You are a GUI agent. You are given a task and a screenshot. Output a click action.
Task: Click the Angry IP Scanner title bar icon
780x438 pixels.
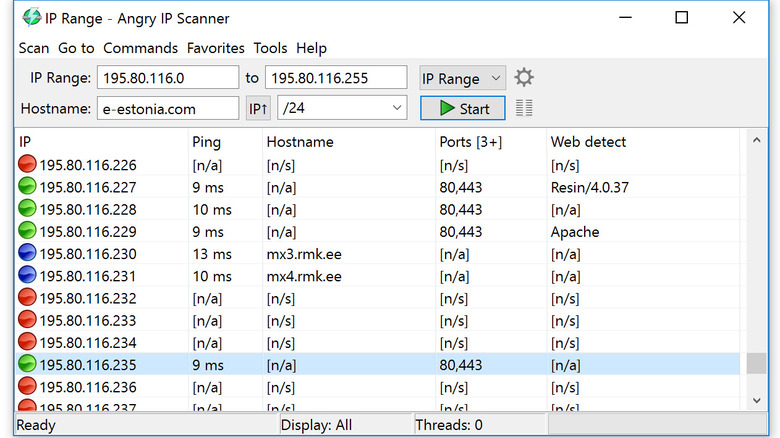click(x=31, y=18)
